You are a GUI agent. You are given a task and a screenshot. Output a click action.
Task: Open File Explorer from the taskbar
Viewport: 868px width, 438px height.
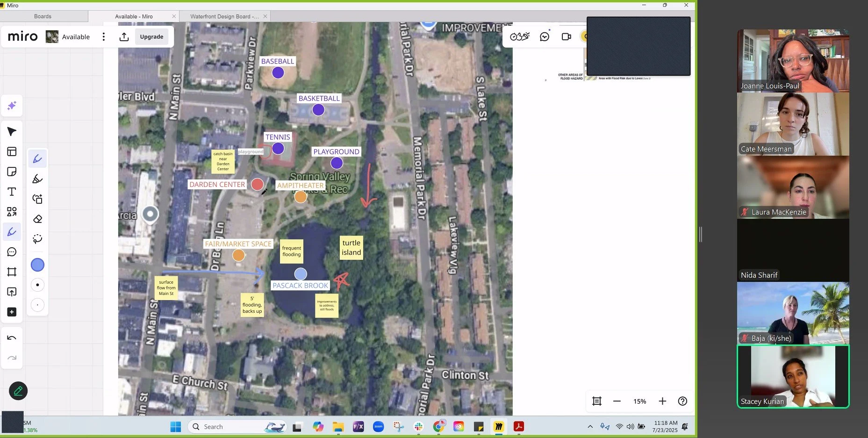pyautogui.click(x=338, y=426)
